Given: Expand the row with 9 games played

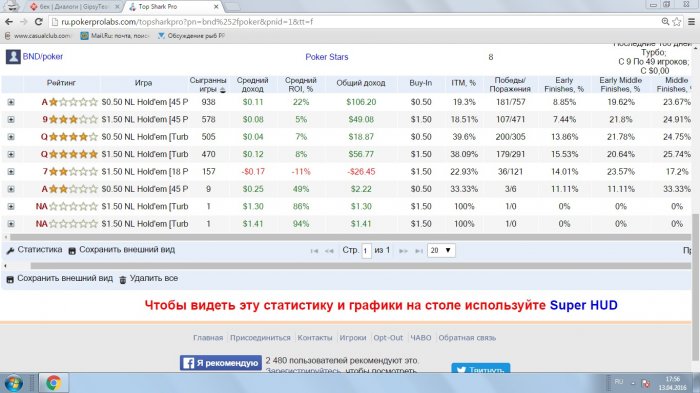Looking at the screenshot, I should pyautogui.click(x=11, y=189).
